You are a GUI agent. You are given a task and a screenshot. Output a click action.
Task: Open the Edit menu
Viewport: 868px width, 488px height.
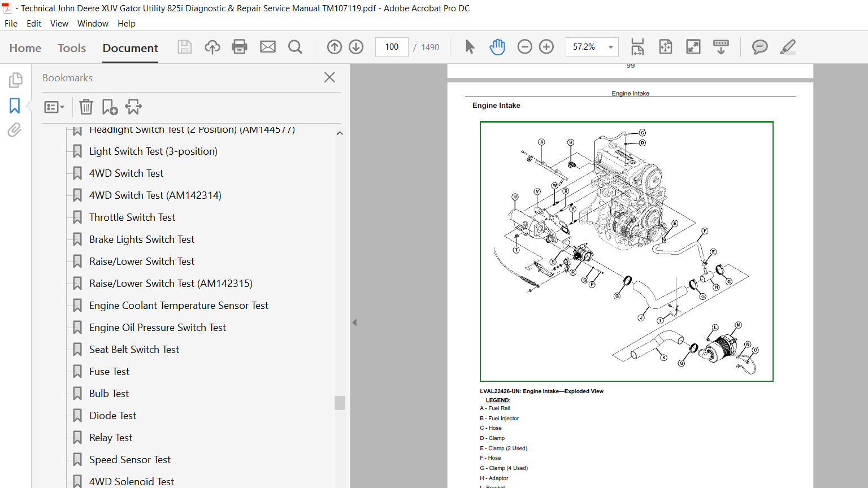click(34, 24)
